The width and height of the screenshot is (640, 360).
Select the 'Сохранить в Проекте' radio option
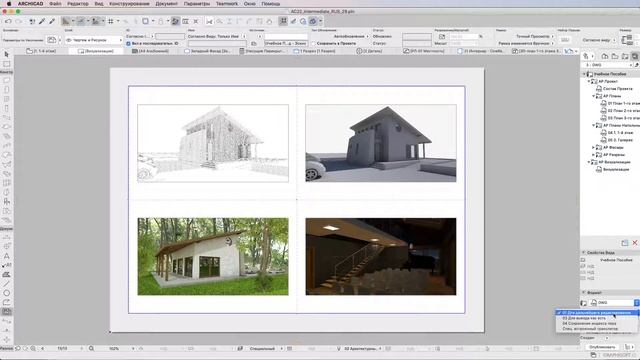313,43
